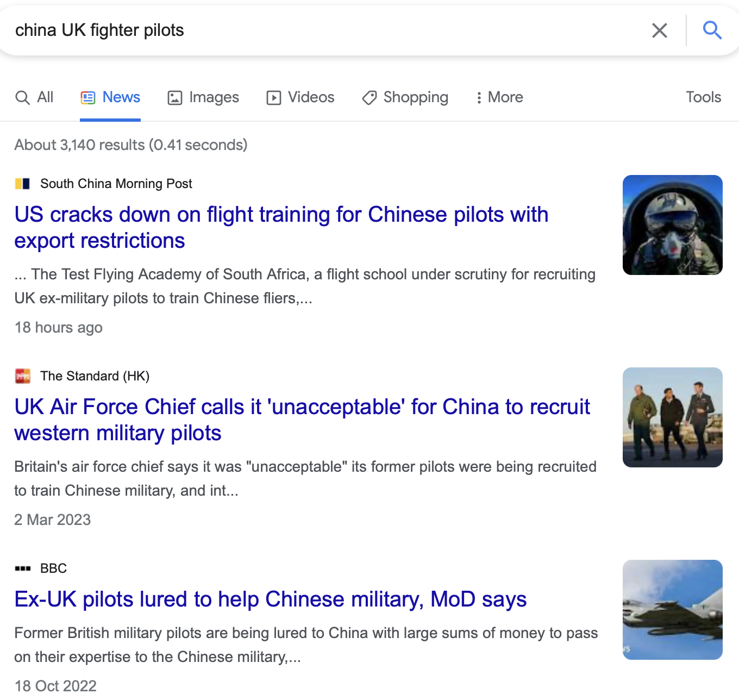The image size is (739, 700).
Task: Open the UK Air Force Chief unacceptable article
Action: (302, 420)
